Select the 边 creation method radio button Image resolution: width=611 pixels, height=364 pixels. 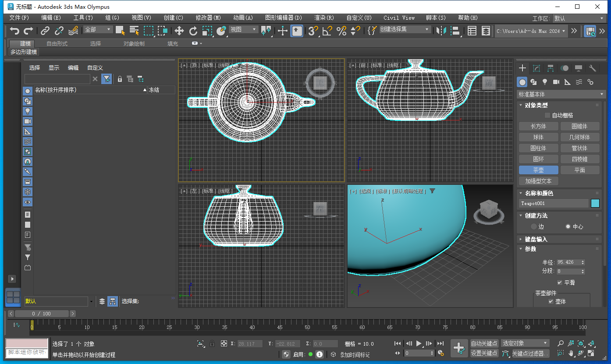[533, 226]
